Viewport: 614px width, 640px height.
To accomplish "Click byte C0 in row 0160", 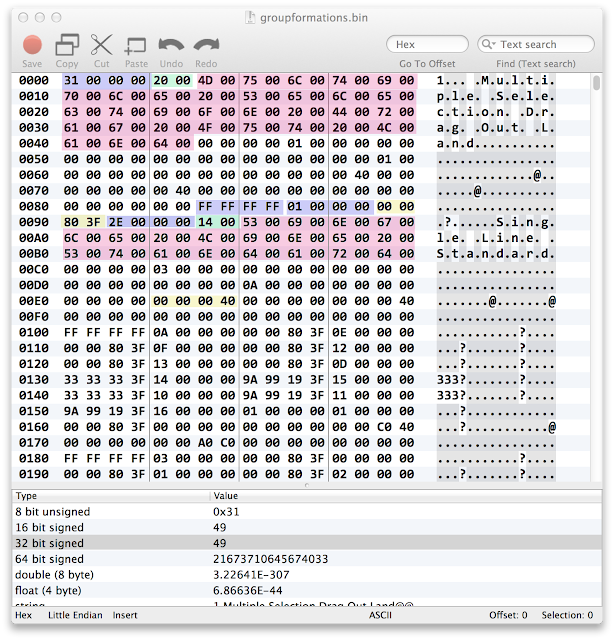I will [384, 427].
